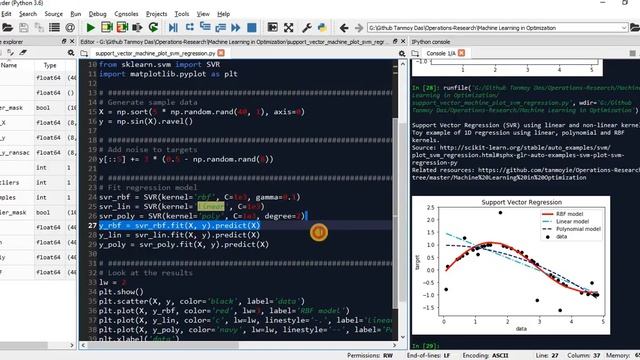Click the Save file icon

pyautogui.click(x=24, y=28)
